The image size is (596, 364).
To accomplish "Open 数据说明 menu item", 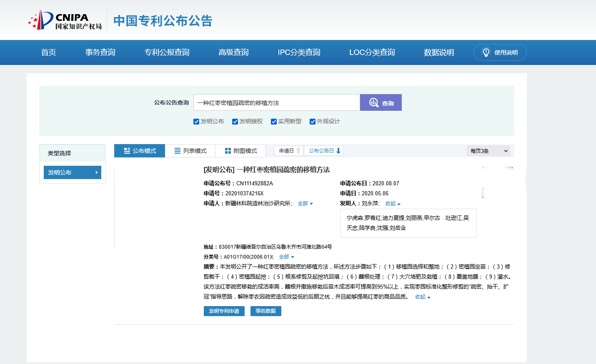I will [439, 52].
